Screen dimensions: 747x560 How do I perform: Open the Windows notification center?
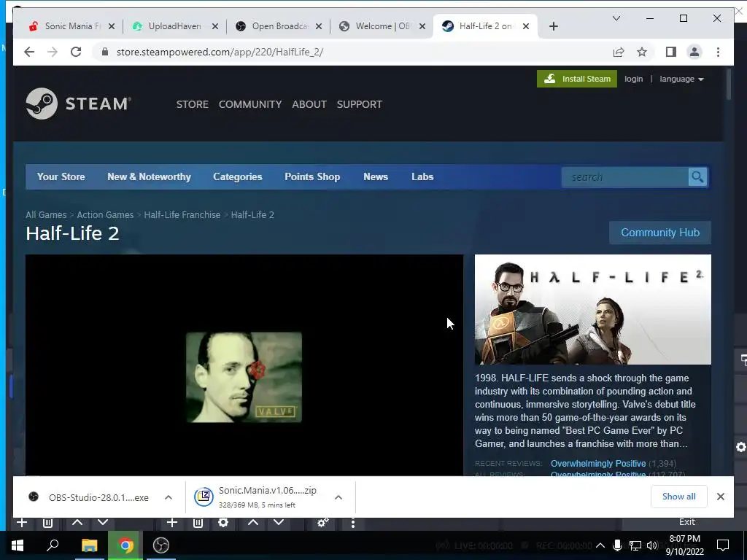[x=723, y=545]
